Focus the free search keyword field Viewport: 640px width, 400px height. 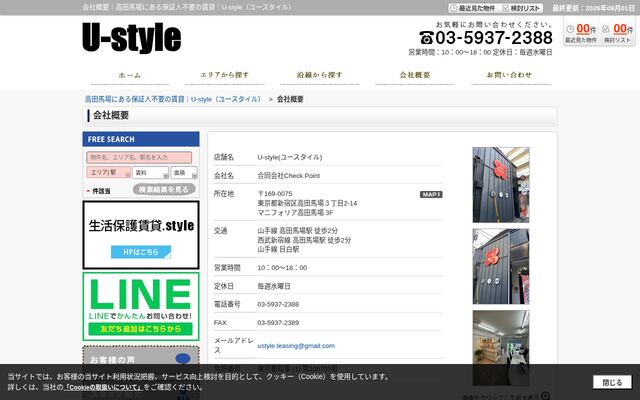[x=139, y=157]
